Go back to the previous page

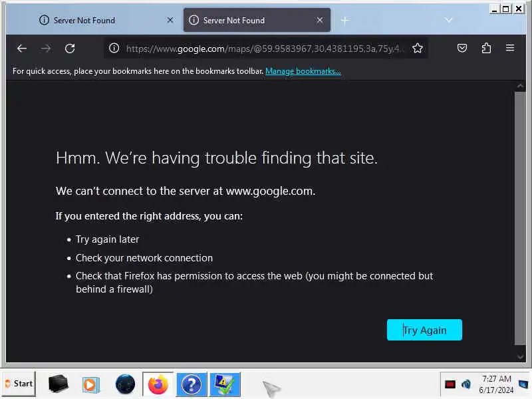(x=22, y=49)
